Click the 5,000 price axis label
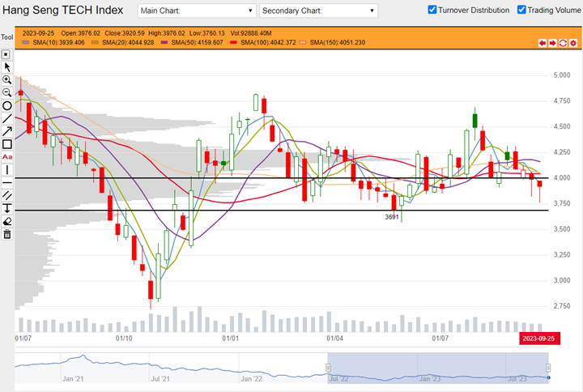This screenshot has width=583, height=392. [562, 75]
